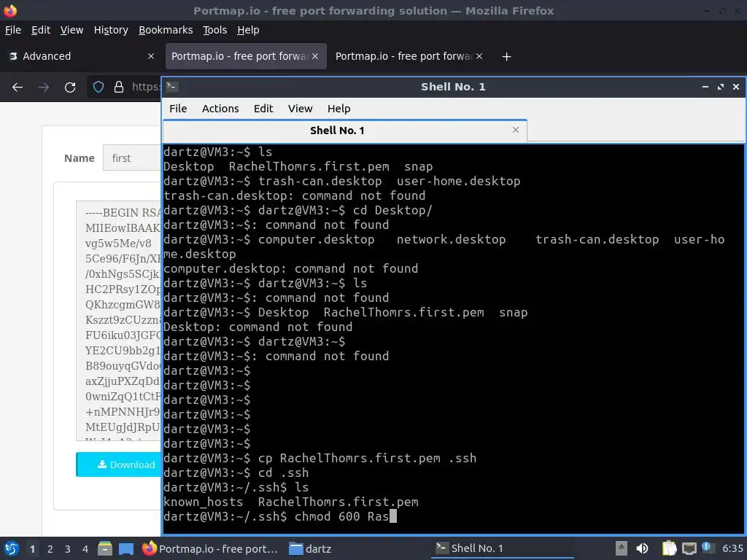
Task: Open the Firefox Help menu
Action: [248, 30]
